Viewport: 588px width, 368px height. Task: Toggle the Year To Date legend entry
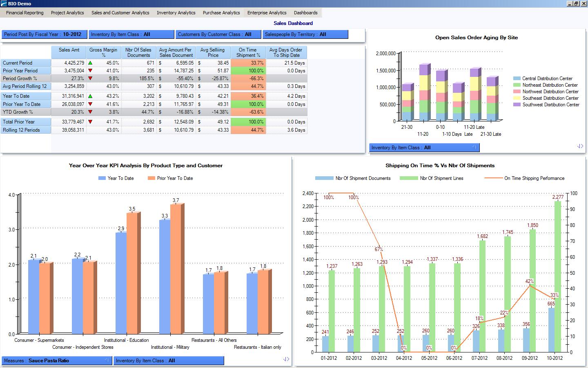(x=117, y=178)
